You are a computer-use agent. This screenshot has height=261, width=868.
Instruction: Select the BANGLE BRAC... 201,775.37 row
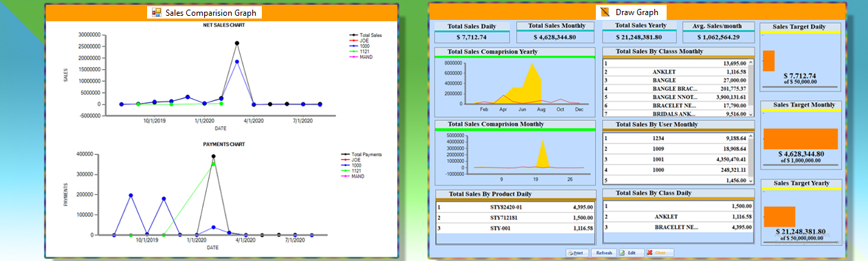[675, 89]
